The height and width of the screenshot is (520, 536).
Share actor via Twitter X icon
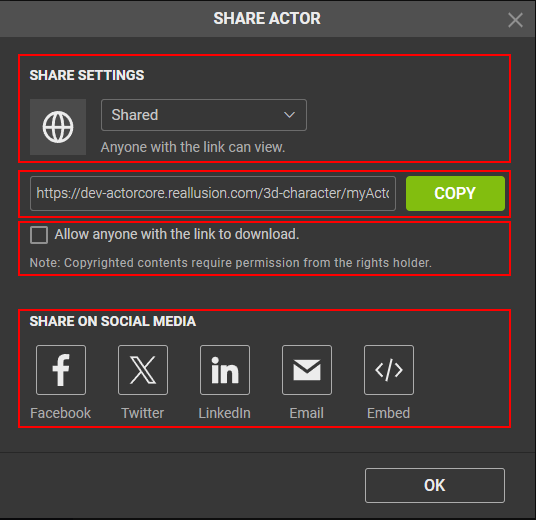(143, 370)
